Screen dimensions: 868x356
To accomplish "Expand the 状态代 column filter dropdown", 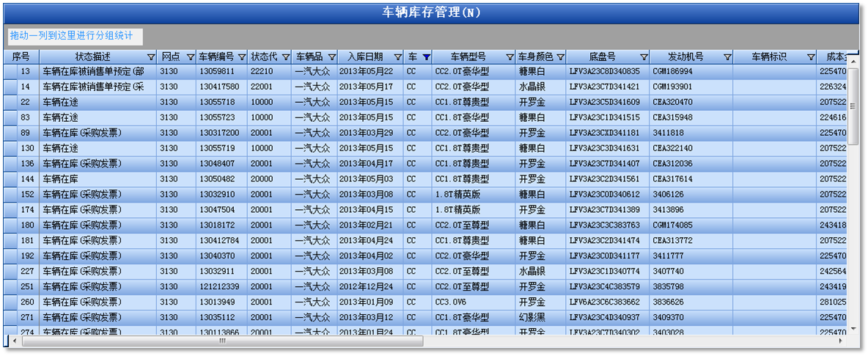I will [x=287, y=57].
